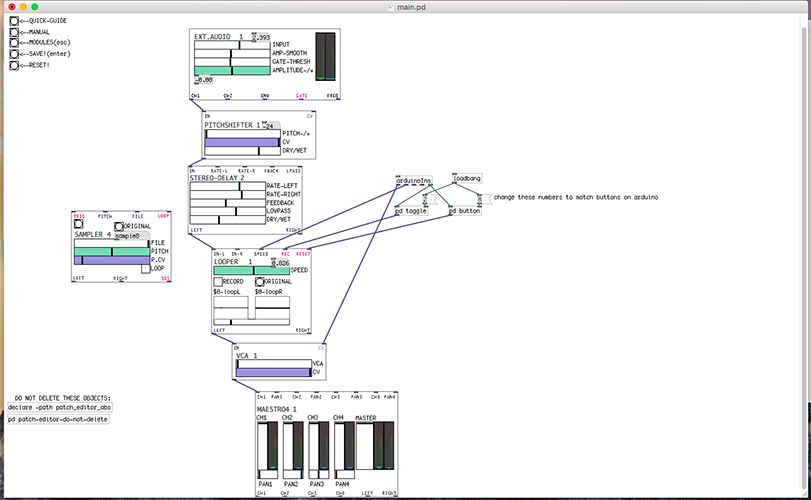Select the loadbang object
Image resolution: width=811 pixels, height=500 pixels.
pos(467,179)
